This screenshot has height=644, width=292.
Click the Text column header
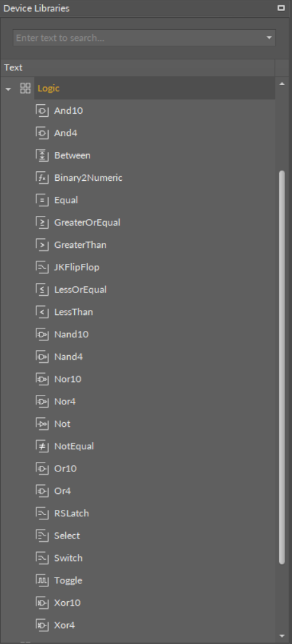click(137, 67)
